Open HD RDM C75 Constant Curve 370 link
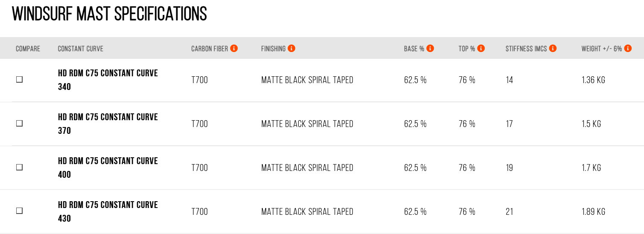Image resolution: width=644 pixels, height=234 pixels. [x=108, y=124]
